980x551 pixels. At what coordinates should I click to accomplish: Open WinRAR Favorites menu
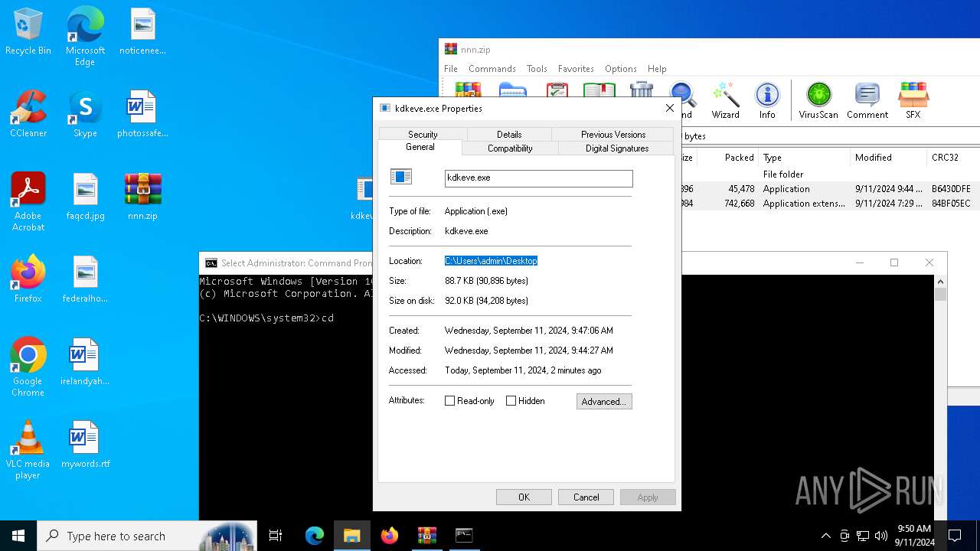576,69
